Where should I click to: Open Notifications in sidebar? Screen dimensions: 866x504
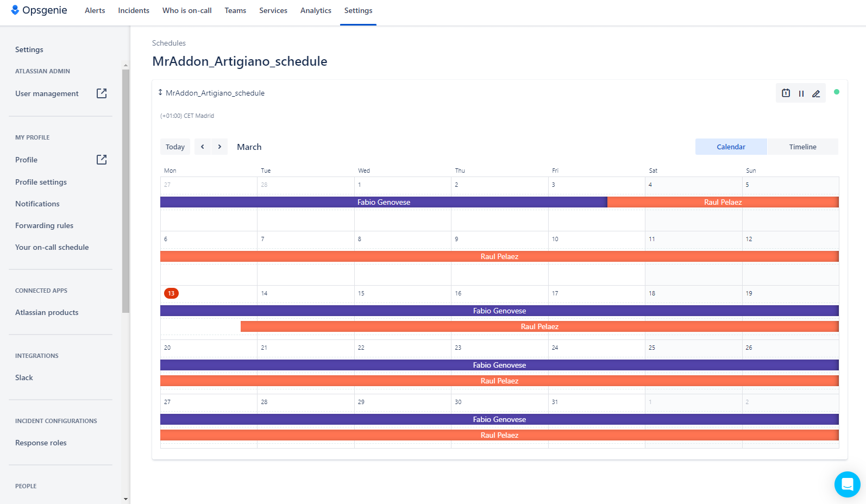tap(37, 204)
